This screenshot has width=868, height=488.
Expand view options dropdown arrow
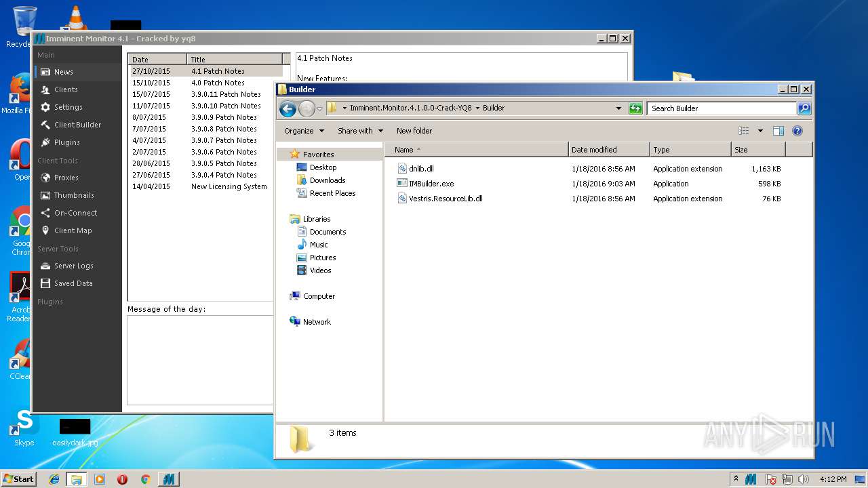760,131
